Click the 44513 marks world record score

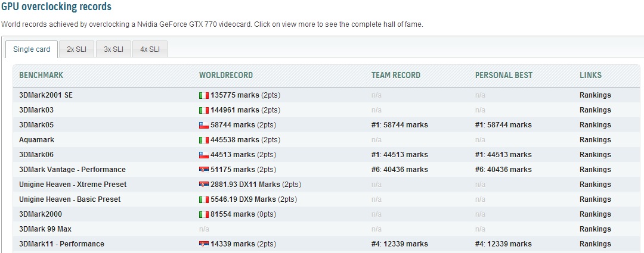pyautogui.click(x=233, y=155)
